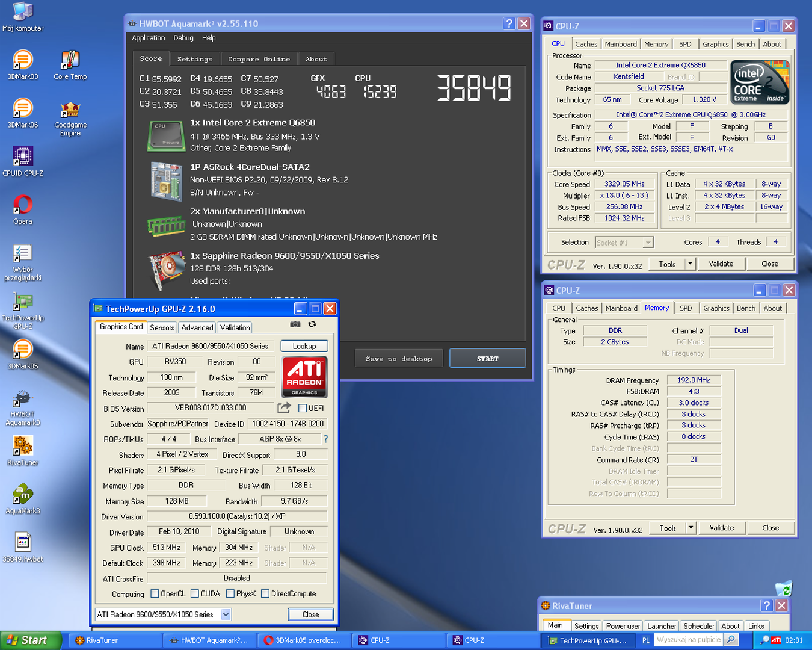This screenshot has height=650, width=812.
Task: Click Tools button in upper CPU-Z
Action: [x=667, y=264]
